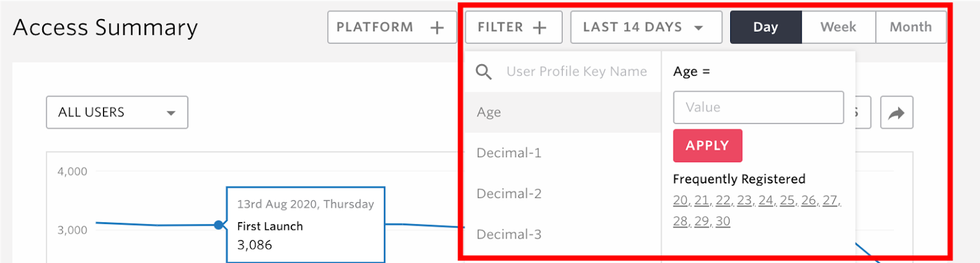Open the LAST 14 DAYS dropdown

[646, 27]
